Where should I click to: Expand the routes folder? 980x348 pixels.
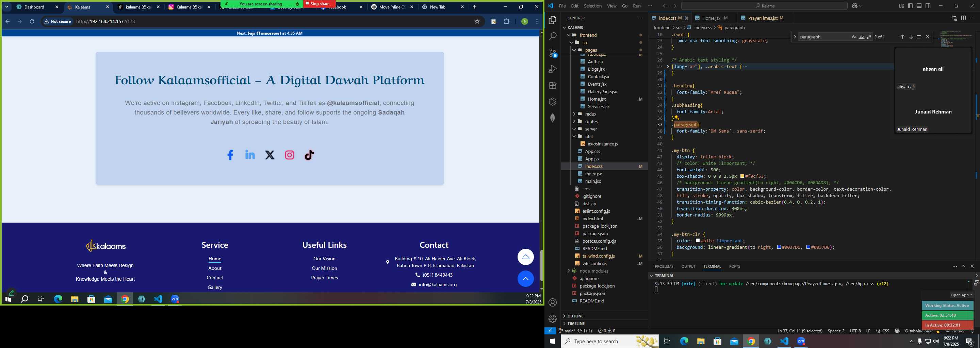tap(574, 122)
